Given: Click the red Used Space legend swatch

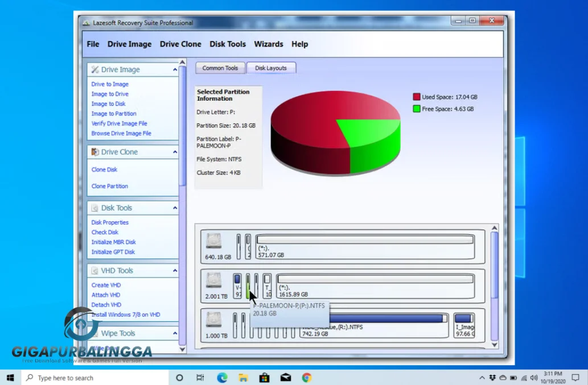Looking at the screenshot, I should pyautogui.click(x=416, y=97).
